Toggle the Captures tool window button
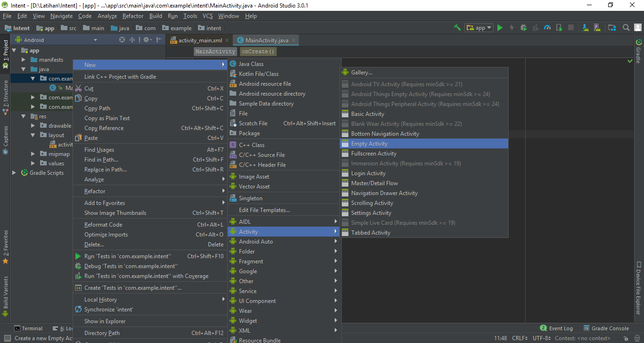Screen dimensions: 644x343 click(6, 140)
